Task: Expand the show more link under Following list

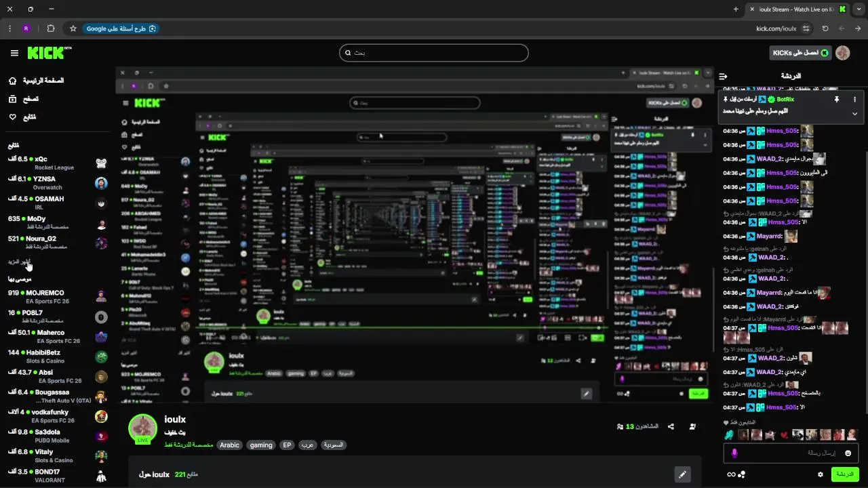Action: pos(19,262)
